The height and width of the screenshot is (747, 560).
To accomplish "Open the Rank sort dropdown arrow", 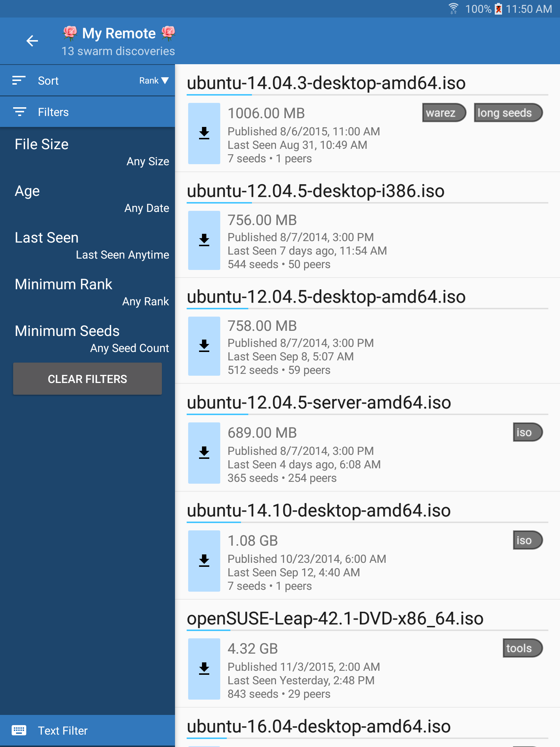I will pyautogui.click(x=165, y=81).
